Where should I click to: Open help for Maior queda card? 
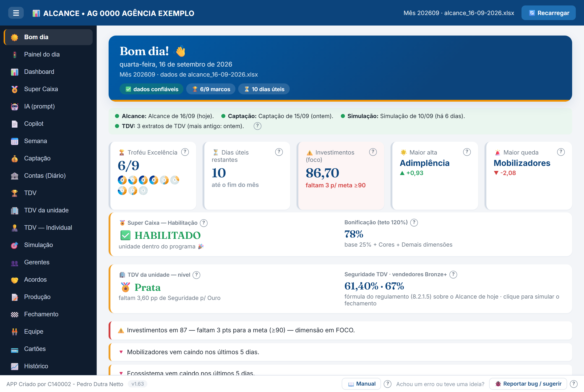pos(561,152)
